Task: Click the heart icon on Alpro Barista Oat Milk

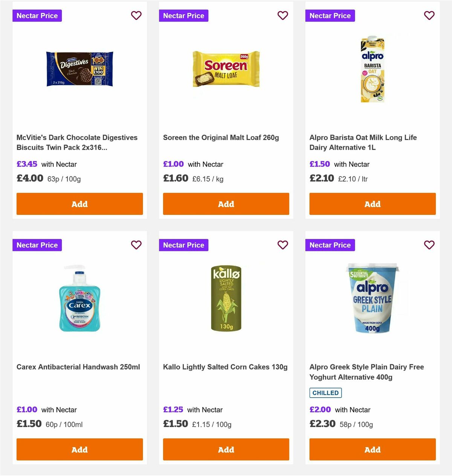Action: click(429, 15)
